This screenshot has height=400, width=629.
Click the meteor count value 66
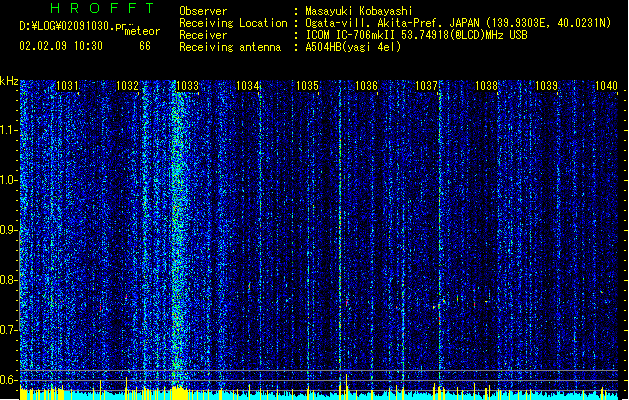click(145, 46)
